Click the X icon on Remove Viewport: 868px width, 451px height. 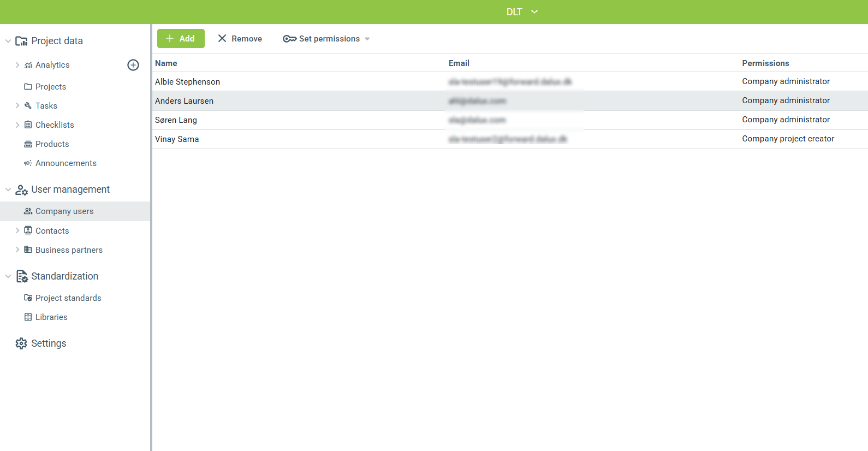222,38
